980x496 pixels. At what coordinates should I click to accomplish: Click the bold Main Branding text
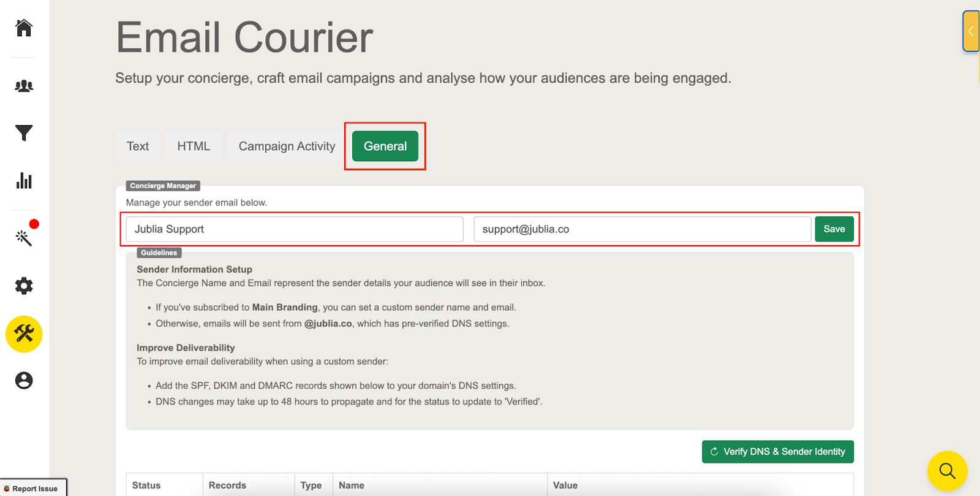[285, 307]
